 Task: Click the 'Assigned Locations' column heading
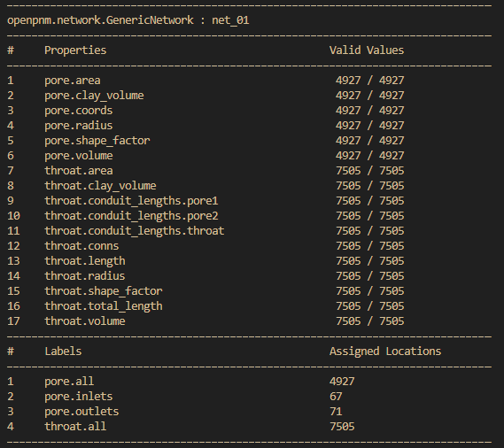(385, 351)
